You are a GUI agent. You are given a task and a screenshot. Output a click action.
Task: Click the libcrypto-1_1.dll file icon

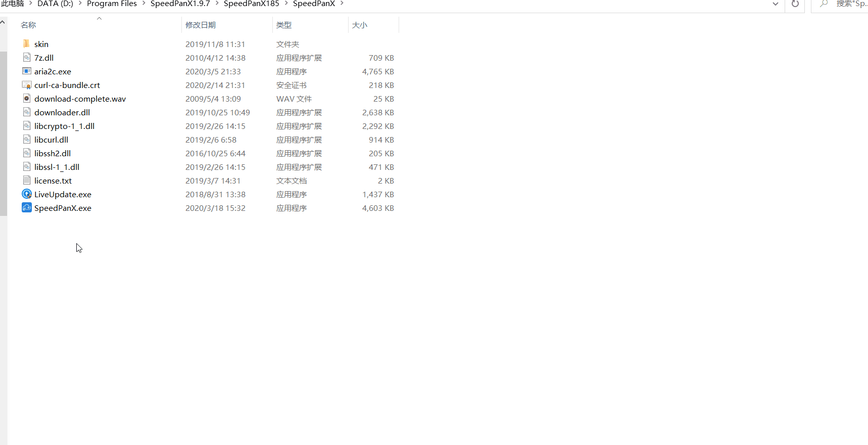[x=27, y=125]
